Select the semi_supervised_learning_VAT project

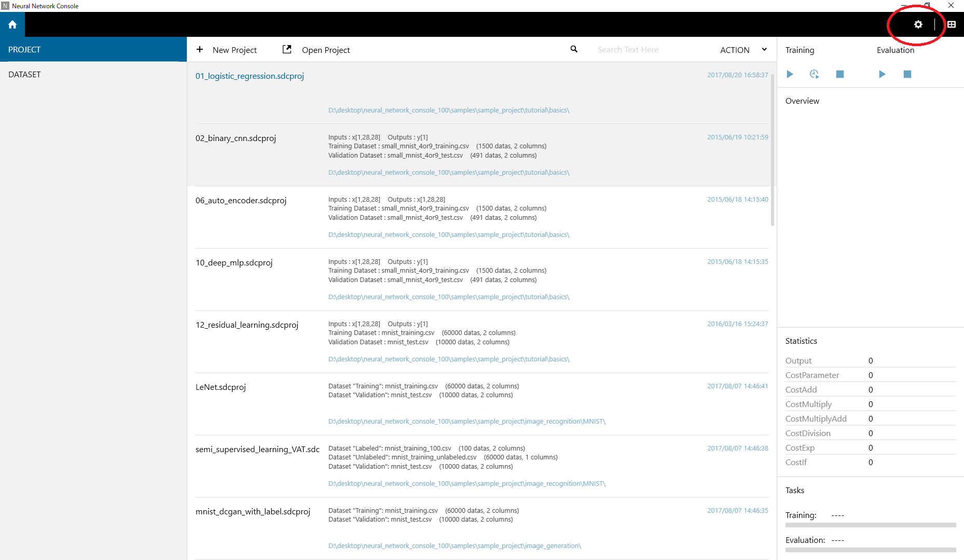click(257, 449)
